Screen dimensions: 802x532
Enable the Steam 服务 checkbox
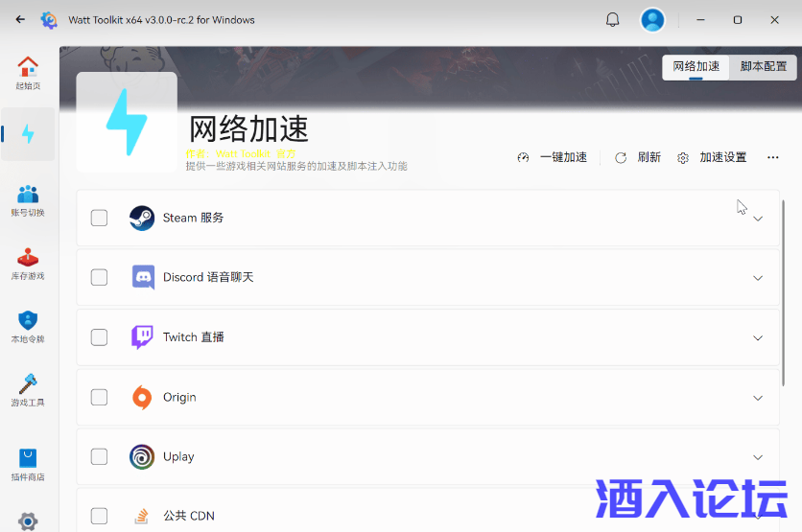pos(99,218)
